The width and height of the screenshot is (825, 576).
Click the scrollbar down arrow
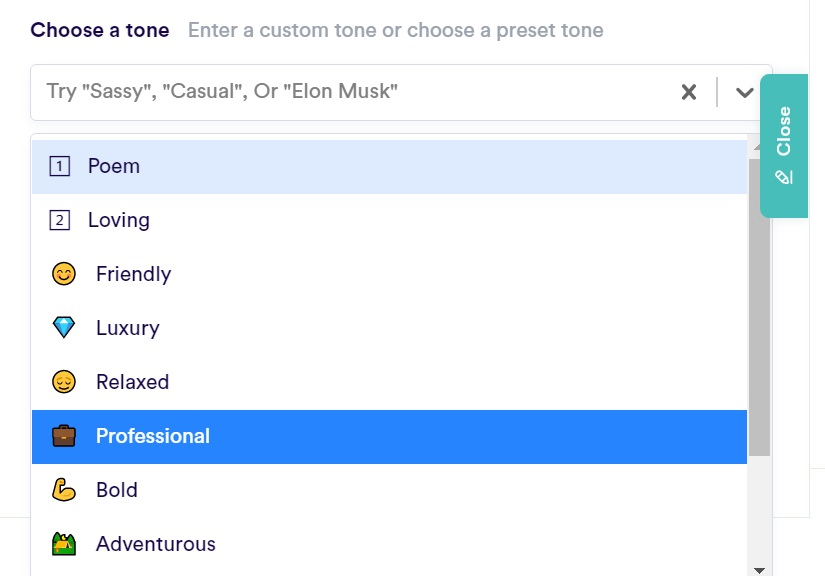coord(759,569)
